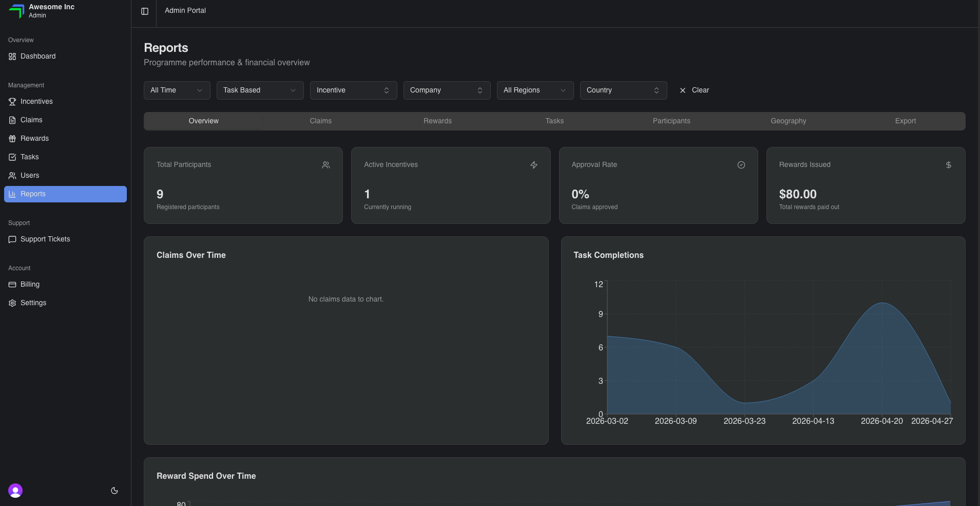This screenshot has height=506, width=980.
Task: Click the Claims Over Time heading
Action: 191,255
